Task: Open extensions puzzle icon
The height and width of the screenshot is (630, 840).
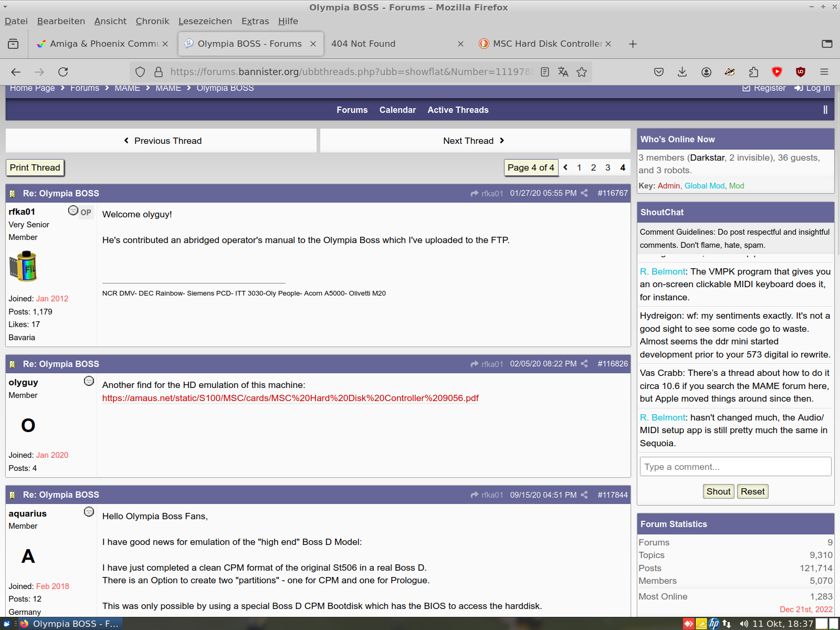Action: pyautogui.click(x=753, y=72)
